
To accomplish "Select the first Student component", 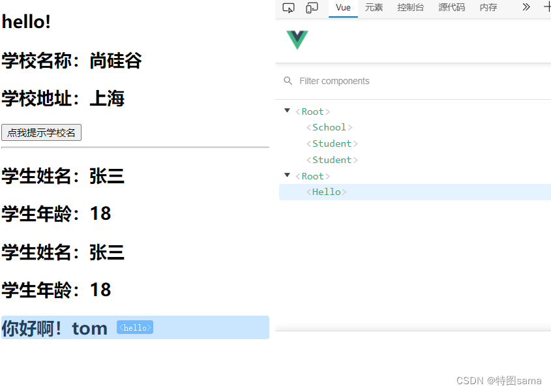I will click(331, 143).
